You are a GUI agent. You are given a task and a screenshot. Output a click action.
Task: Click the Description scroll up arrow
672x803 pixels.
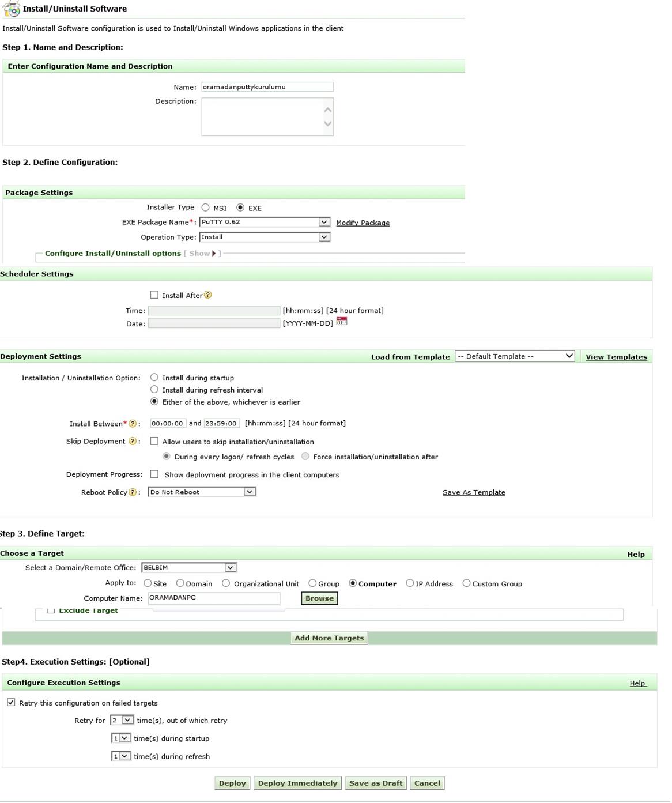coord(327,110)
